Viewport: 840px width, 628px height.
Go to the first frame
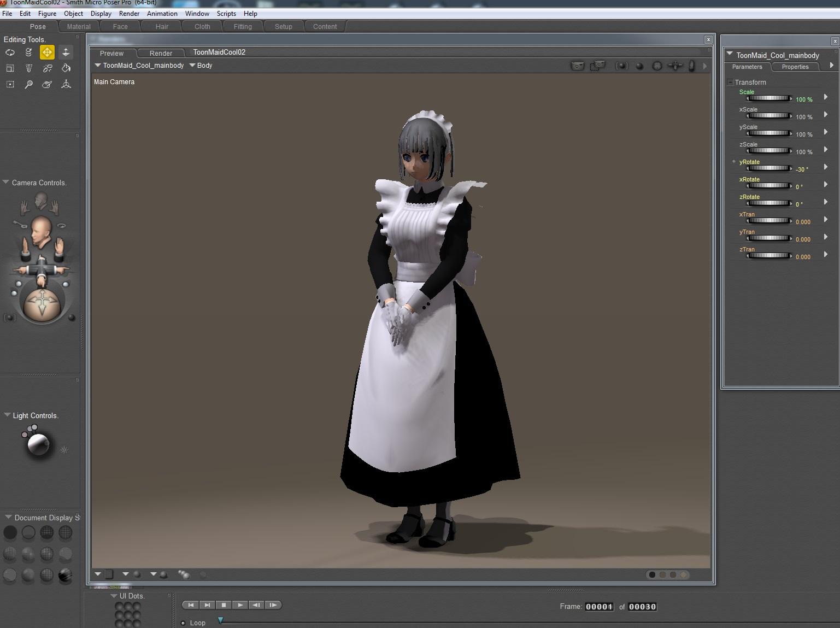point(191,605)
